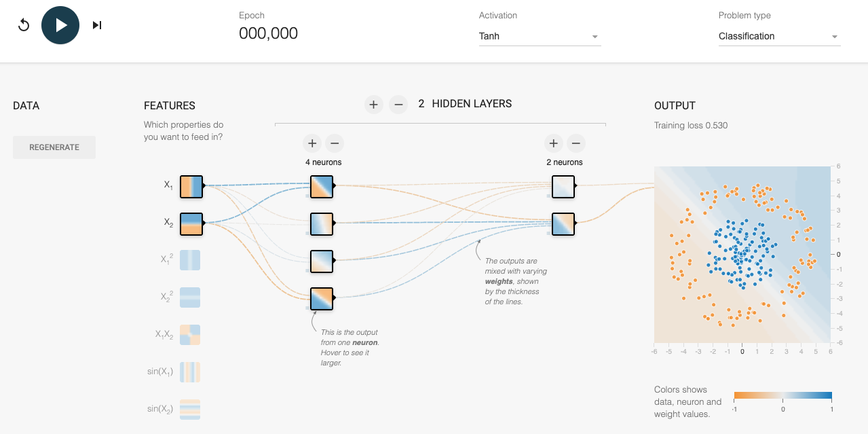The height and width of the screenshot is (434, 868).
Task: Enable the X2 squared feature
Action: (x=190, y=298)
